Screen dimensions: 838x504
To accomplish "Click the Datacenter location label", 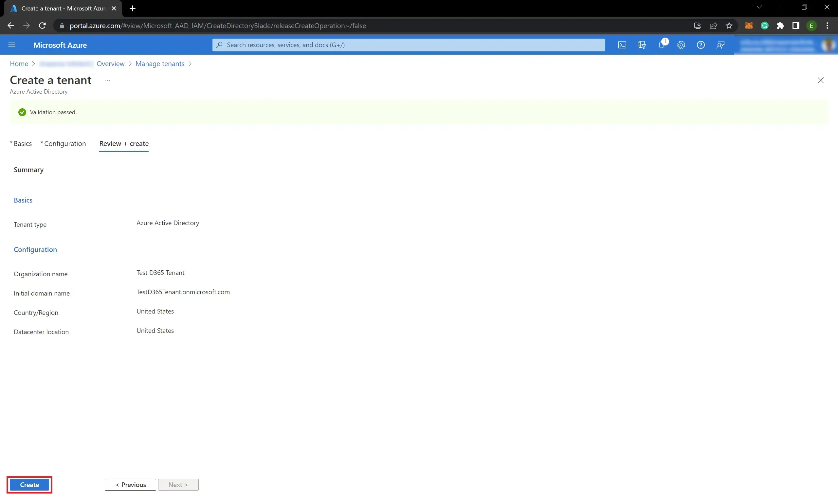I will pos(41,332).
